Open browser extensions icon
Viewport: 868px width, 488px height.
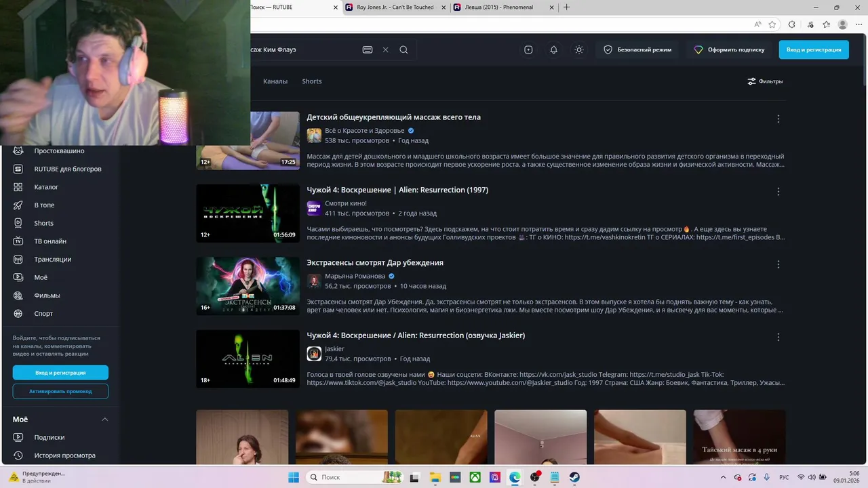791,24
